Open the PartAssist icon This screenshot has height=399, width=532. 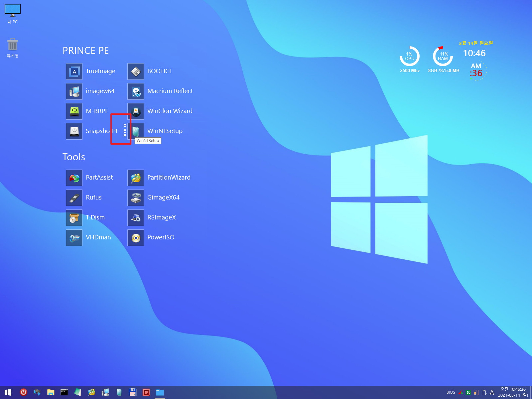[74, 178]
